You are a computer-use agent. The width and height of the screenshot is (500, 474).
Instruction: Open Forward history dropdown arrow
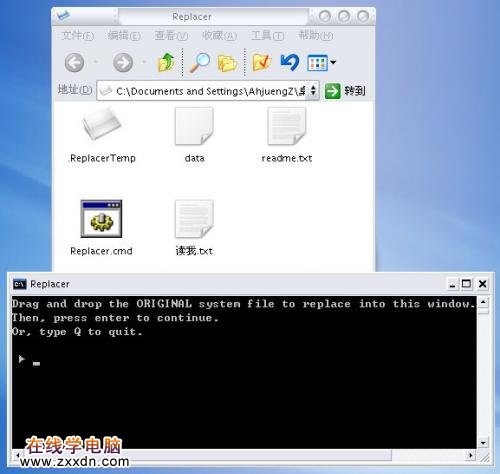tap(144, 62)
